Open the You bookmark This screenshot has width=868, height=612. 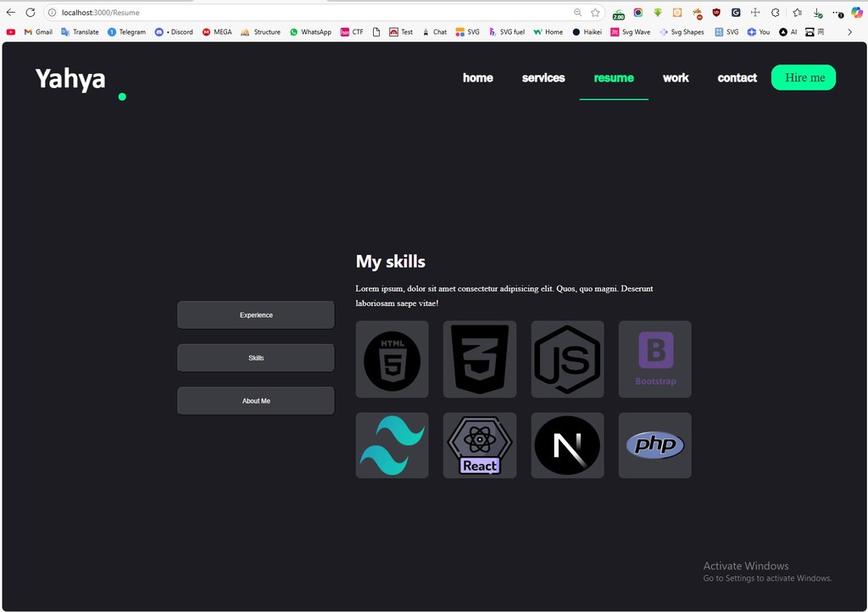[759, 32]
